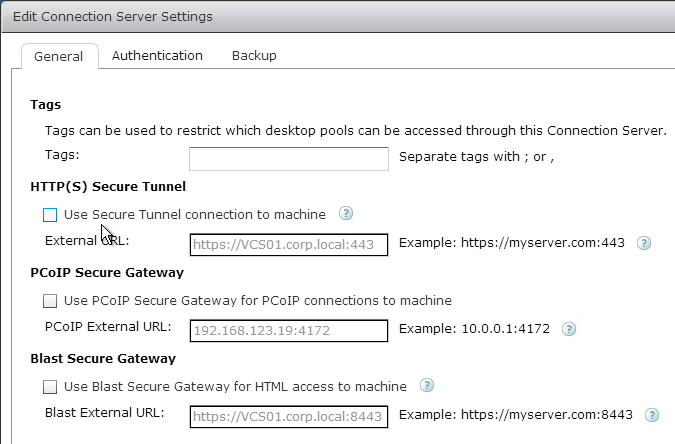Open help for Secure Tunnel connection checkbox
The image size is (675, 444).
tap(346, 213)
